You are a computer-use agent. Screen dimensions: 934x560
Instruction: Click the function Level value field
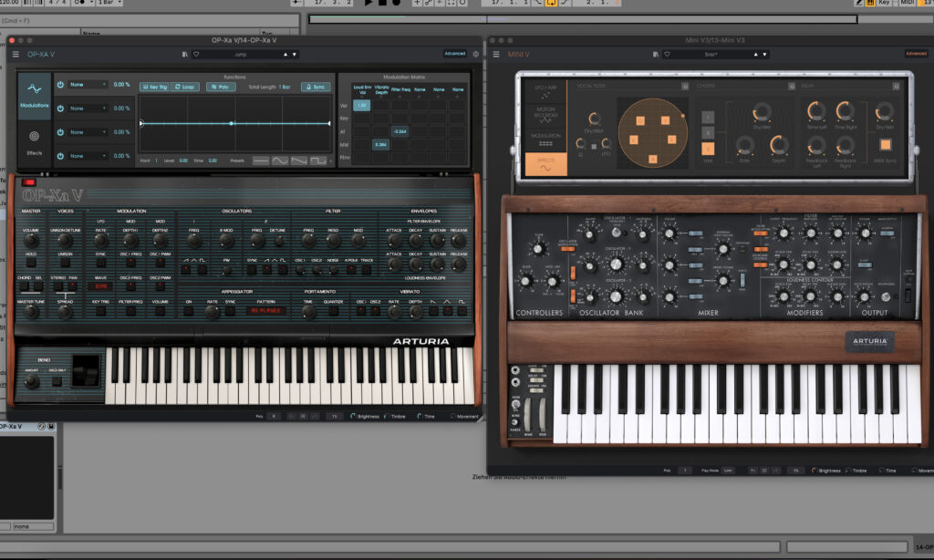pyautogui.click(x=183, y=161)
